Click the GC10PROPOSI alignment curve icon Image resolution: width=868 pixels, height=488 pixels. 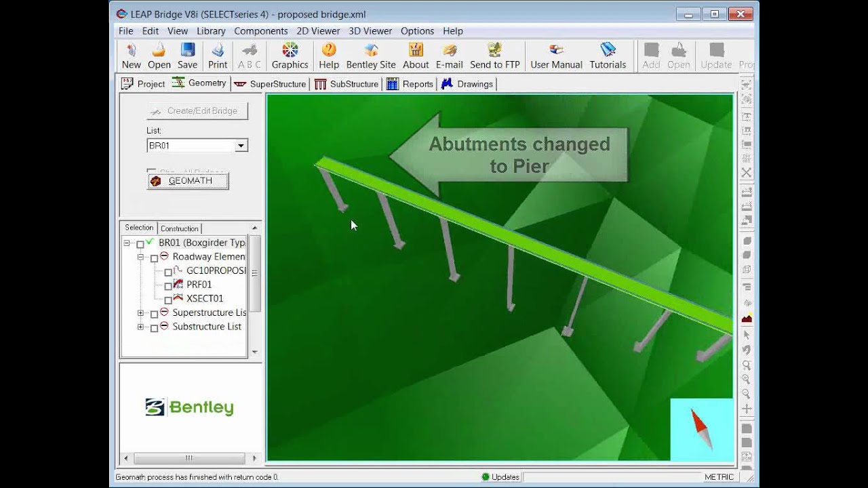178,270
